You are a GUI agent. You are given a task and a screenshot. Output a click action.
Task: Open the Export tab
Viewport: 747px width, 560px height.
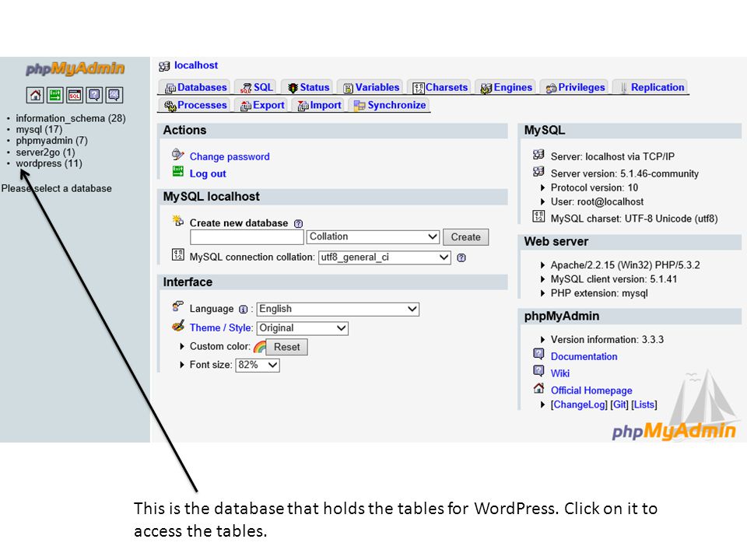coord(262,105)
